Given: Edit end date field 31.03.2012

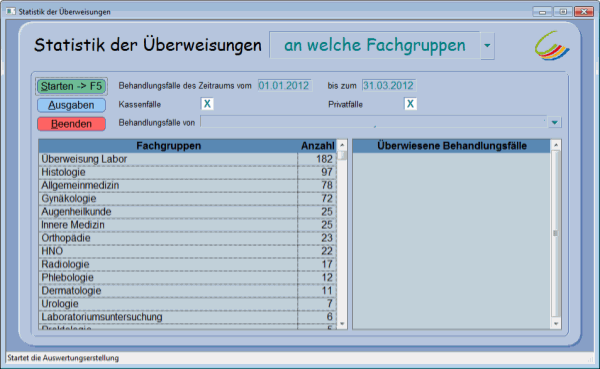Looking at the screenshot, I should click(388, 85).
